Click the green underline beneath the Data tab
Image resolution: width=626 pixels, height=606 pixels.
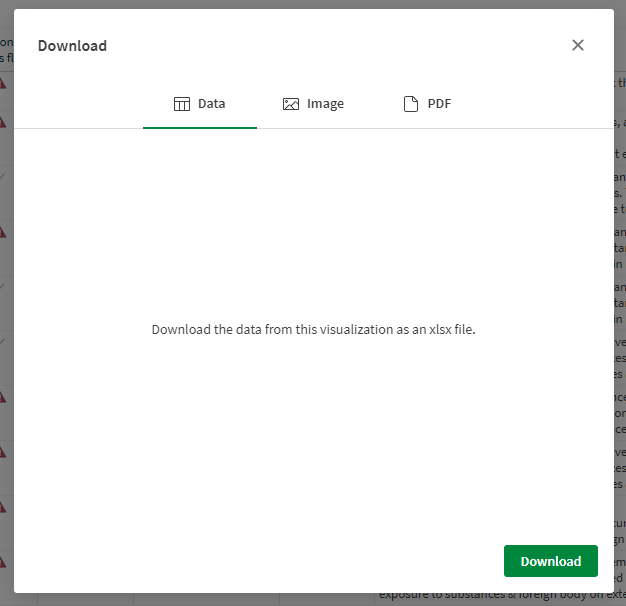pos(200,127)
